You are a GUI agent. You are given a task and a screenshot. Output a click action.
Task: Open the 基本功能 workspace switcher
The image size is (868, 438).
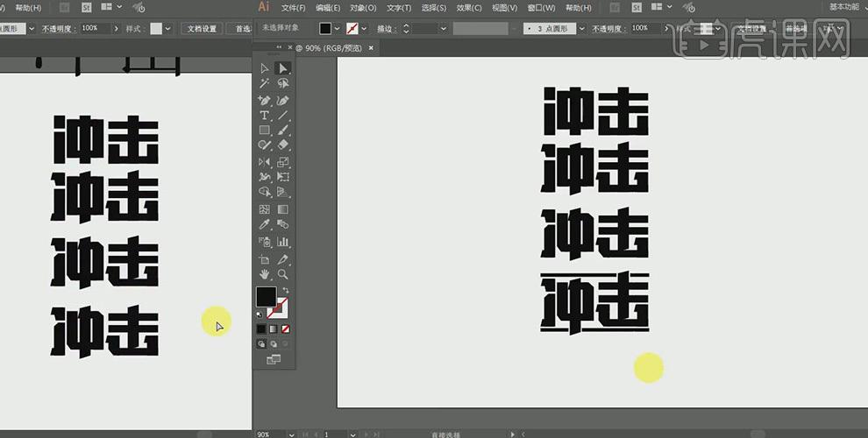tap(845, 7)
